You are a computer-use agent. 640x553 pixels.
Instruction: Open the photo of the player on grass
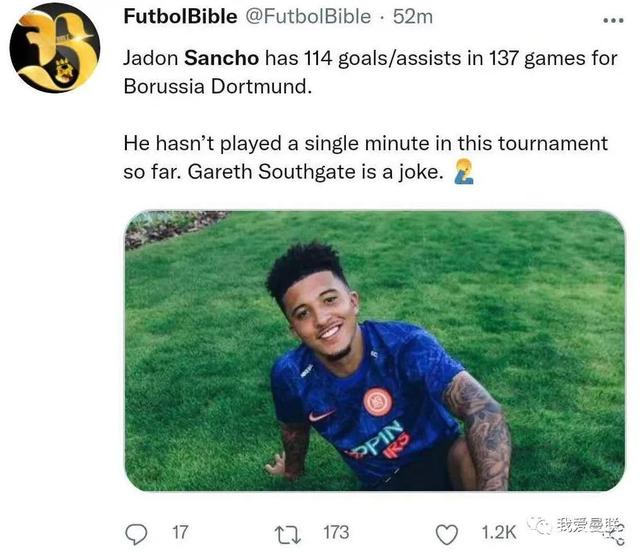(374, 350)
